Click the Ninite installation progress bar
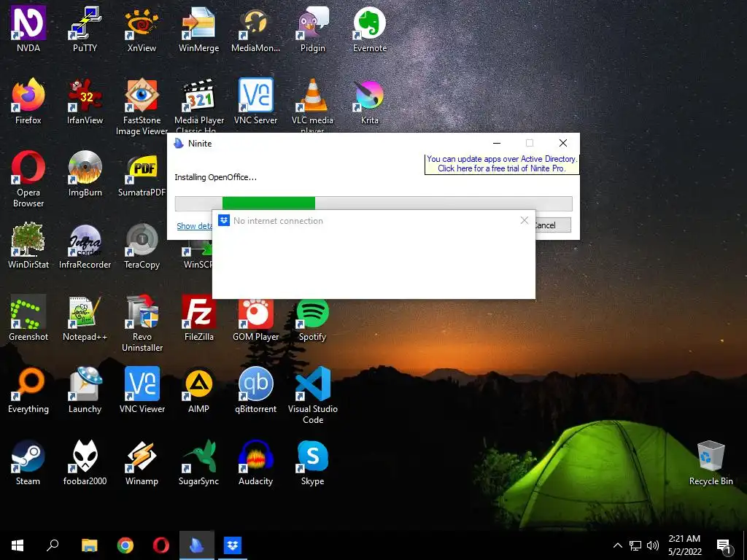The image size is (747, 560). coord(373,203)
